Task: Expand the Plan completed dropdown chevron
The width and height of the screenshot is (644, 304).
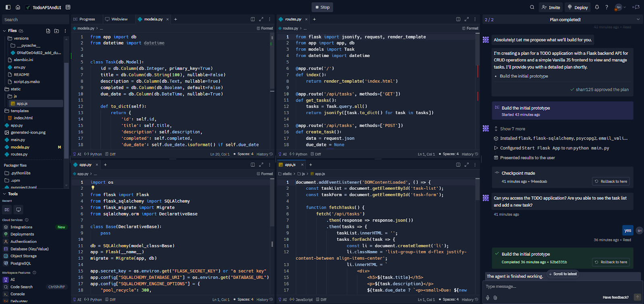Action: coord(638,19)
